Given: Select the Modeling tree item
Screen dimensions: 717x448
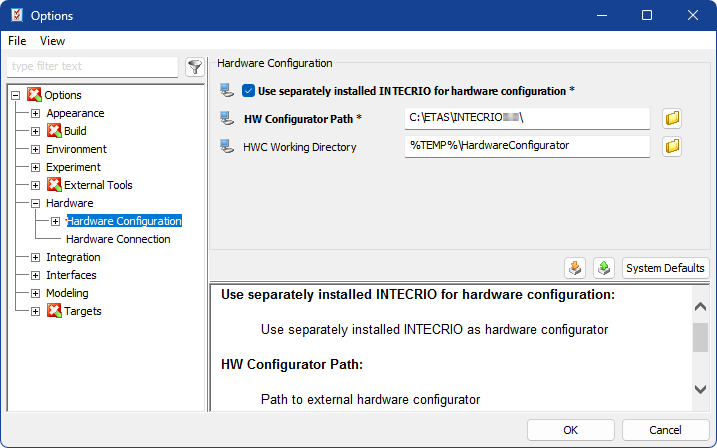Looking at the screenshot, I should 67,293.
